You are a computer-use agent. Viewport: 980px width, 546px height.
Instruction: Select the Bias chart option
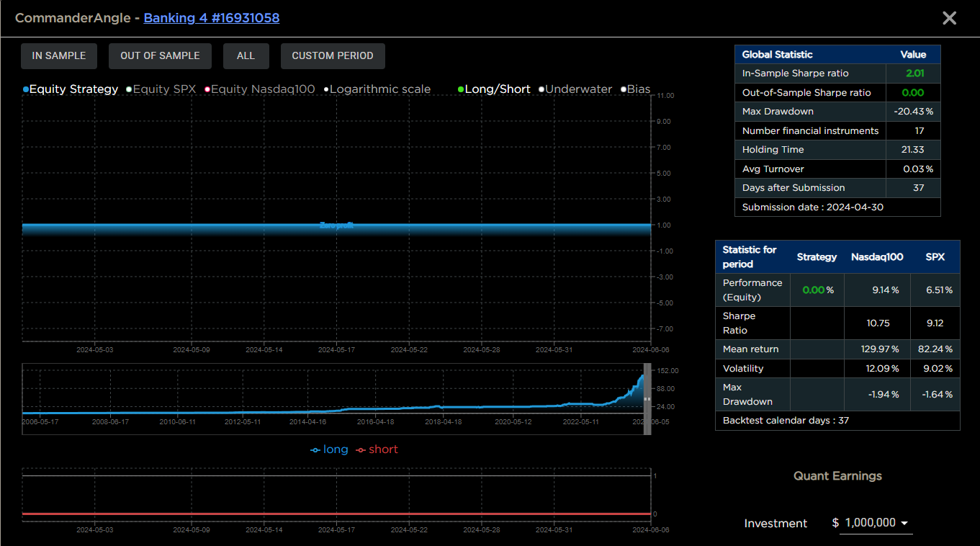[x=635, y=89]
